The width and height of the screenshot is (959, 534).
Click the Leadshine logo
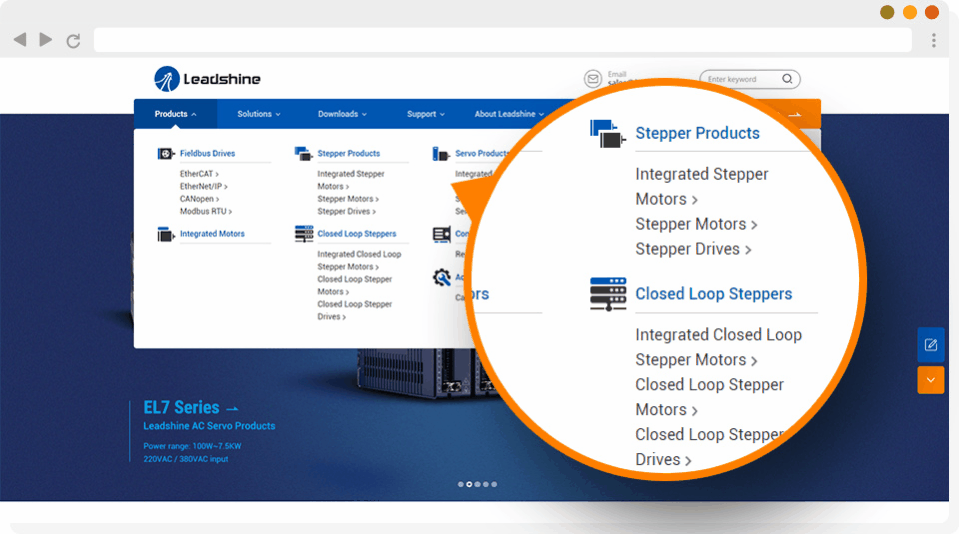[207, 79]
